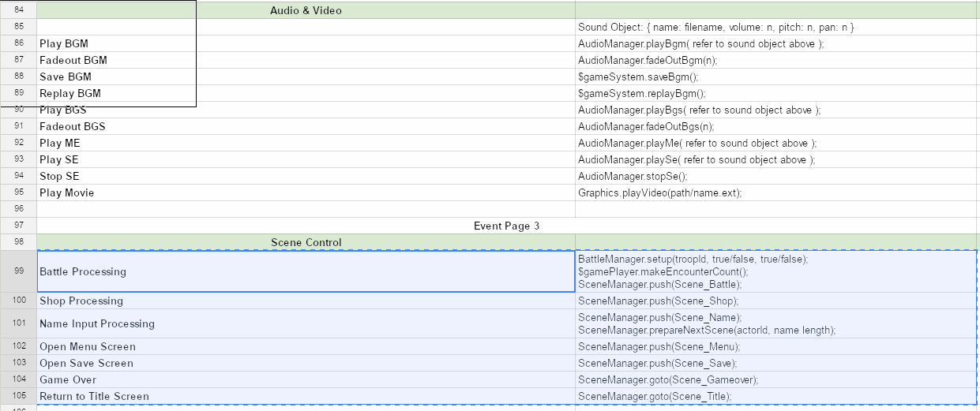The image size is (980, 411).
Task: Select the Play BGM cell
Action: (x=306, y=43)
